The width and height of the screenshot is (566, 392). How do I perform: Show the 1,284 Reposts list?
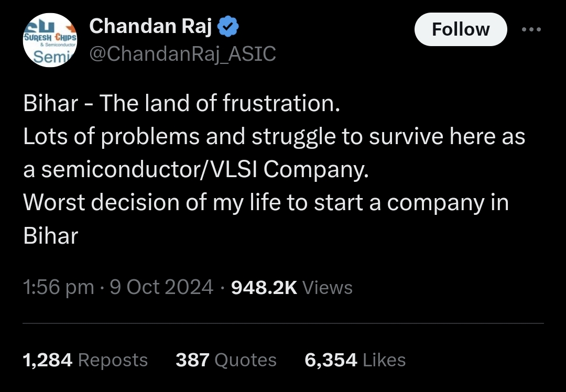[85, 360]
